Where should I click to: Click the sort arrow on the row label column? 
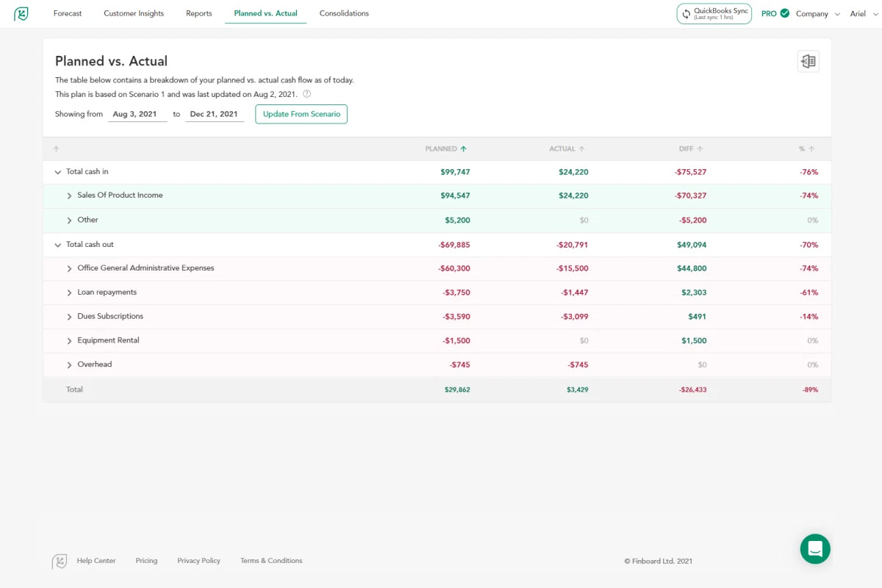click(56, 148)
